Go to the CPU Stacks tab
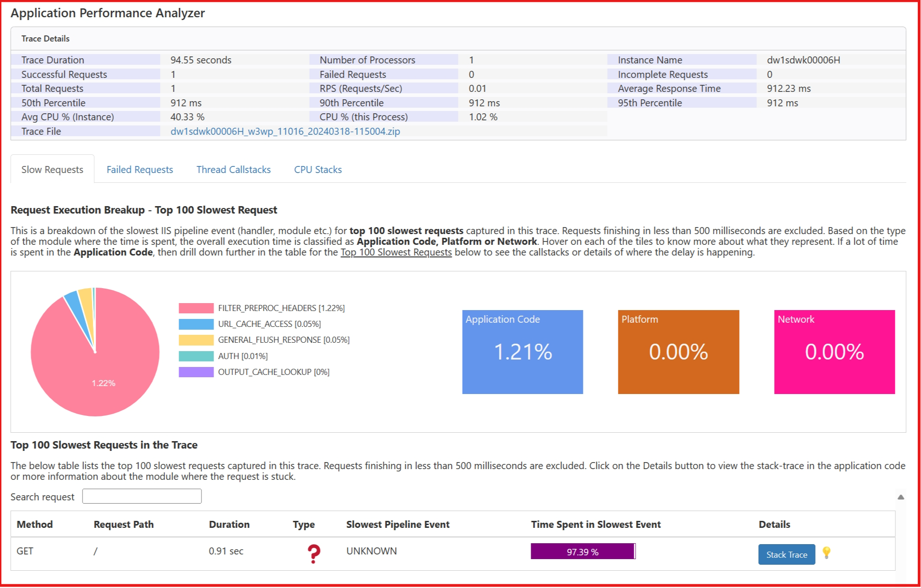Image resolution: width=921 pixels, height=588 pixels. coord(318,170)
